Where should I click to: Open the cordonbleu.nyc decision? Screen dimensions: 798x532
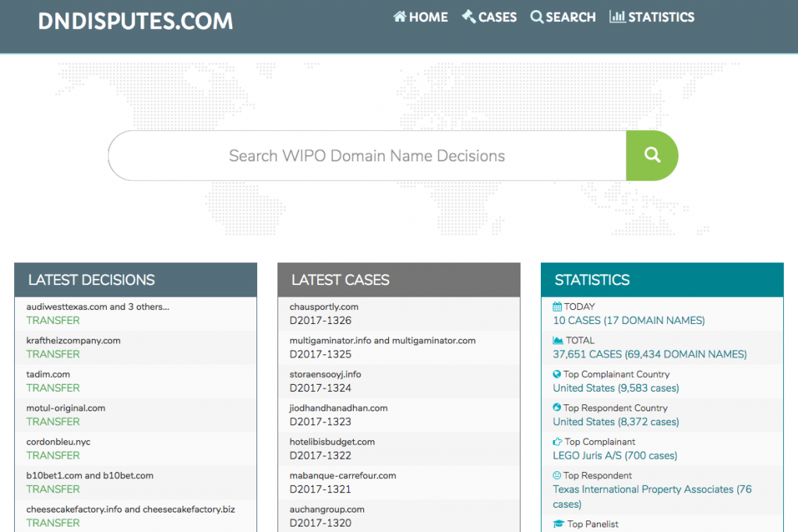[x=58, y=442]
